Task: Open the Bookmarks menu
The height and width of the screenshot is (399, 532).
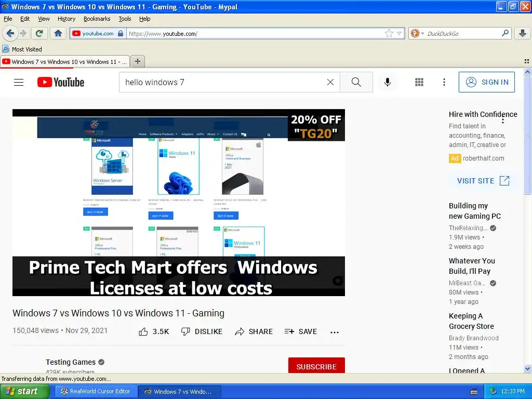Action: [97, 19]
